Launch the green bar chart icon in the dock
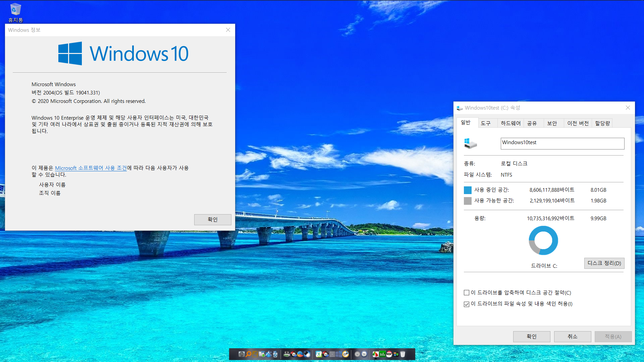 382,354
